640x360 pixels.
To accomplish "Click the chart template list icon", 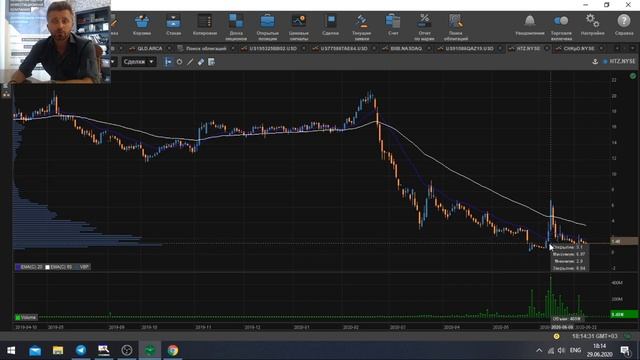I will click(211, 62).
